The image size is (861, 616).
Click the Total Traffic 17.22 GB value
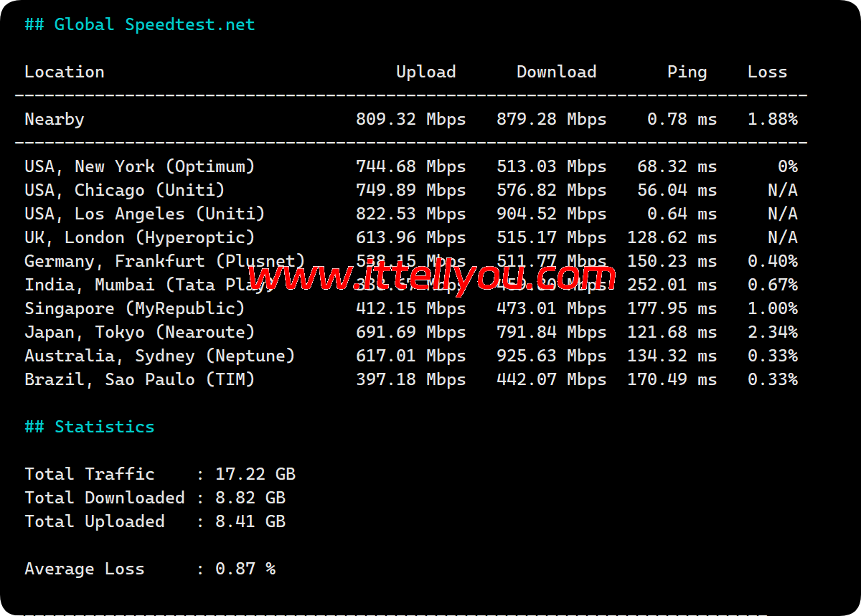coord(255,474)
